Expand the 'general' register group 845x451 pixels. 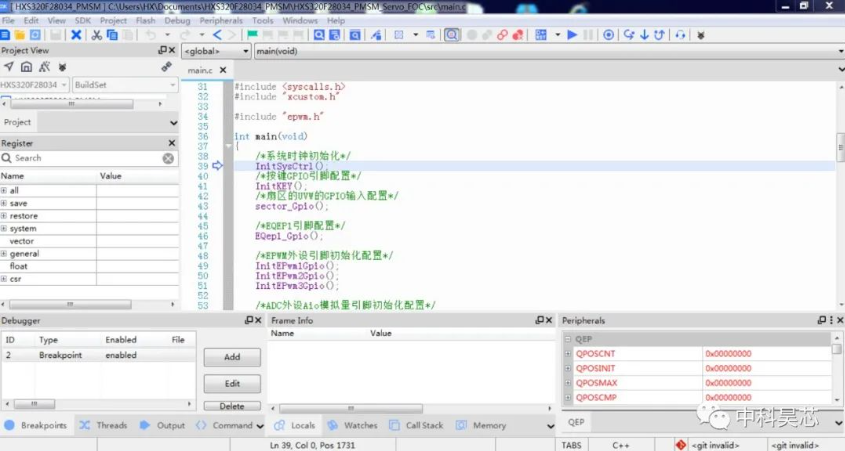coord(4,254)
